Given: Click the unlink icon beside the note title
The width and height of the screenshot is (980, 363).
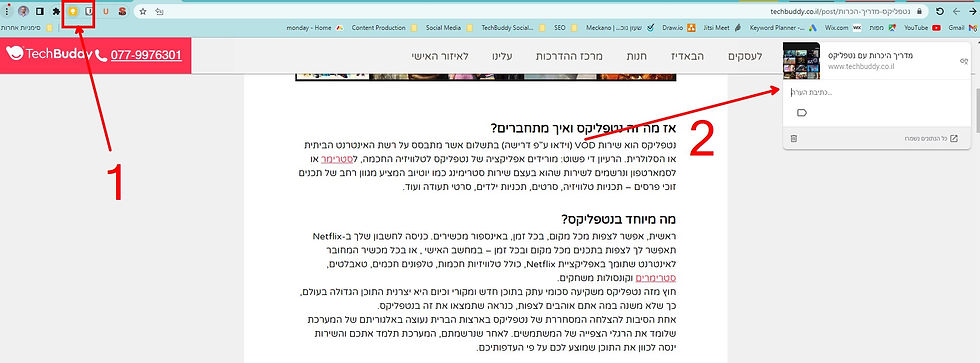Looking at the screenshot, I should pos(963,61).
